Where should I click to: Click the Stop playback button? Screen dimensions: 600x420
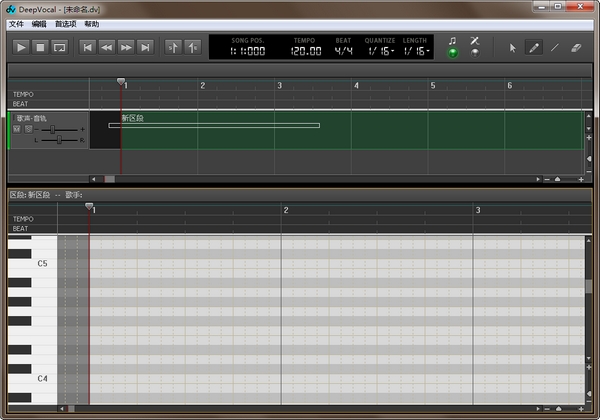click(x=41, y=47)
